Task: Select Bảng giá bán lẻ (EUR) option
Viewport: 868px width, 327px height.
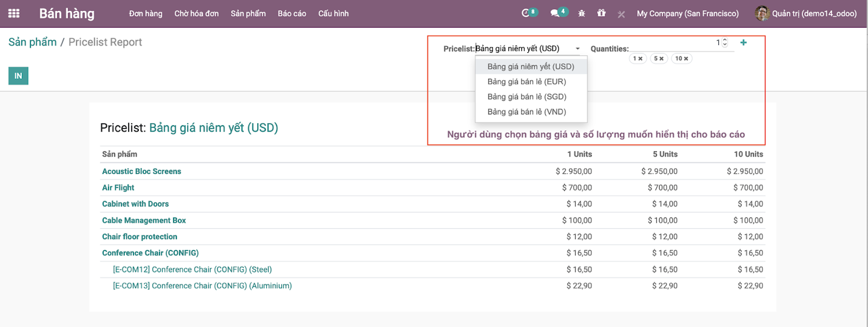Action: 526,81
